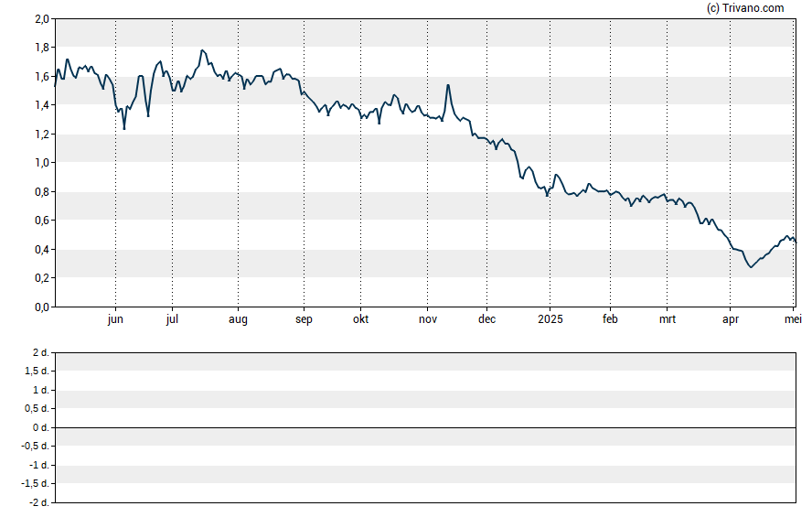
Task: Click the 0,0 price axis value
Action: (42, 307)
